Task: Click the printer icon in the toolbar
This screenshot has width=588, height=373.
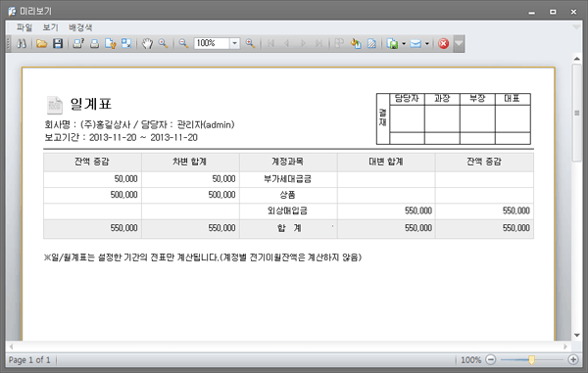Action: [x=94, y=43]
